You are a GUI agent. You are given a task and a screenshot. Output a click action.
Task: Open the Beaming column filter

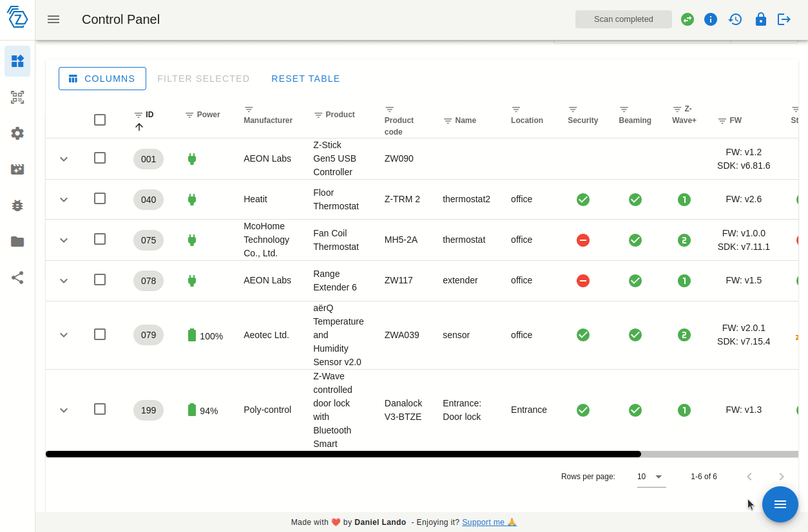click(x=624, y=109)
